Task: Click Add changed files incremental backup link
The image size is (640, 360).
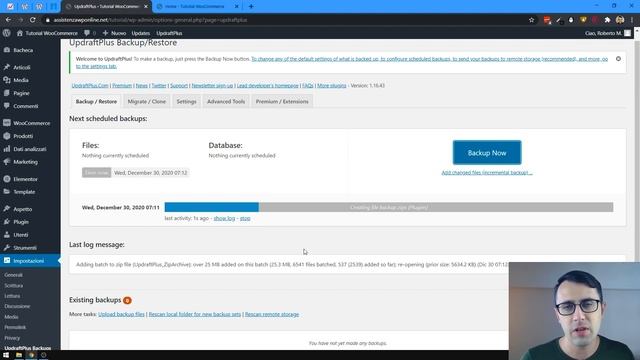Action: coord(487,173)
